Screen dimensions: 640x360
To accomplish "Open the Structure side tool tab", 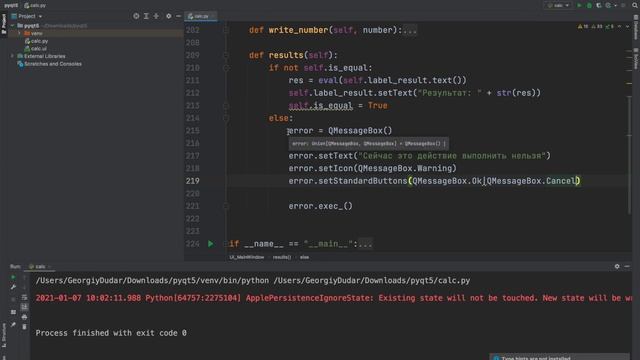I will (x=4, y=335).
